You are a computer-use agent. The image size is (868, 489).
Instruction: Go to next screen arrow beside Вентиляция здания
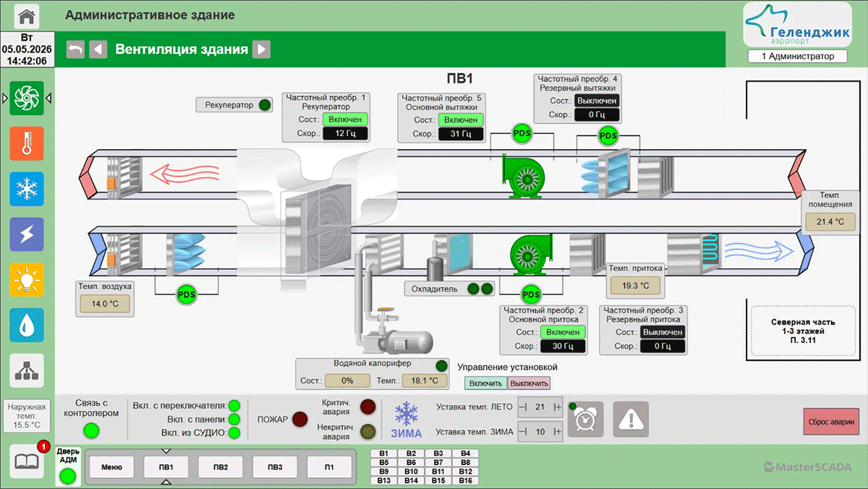click(262, 49)
